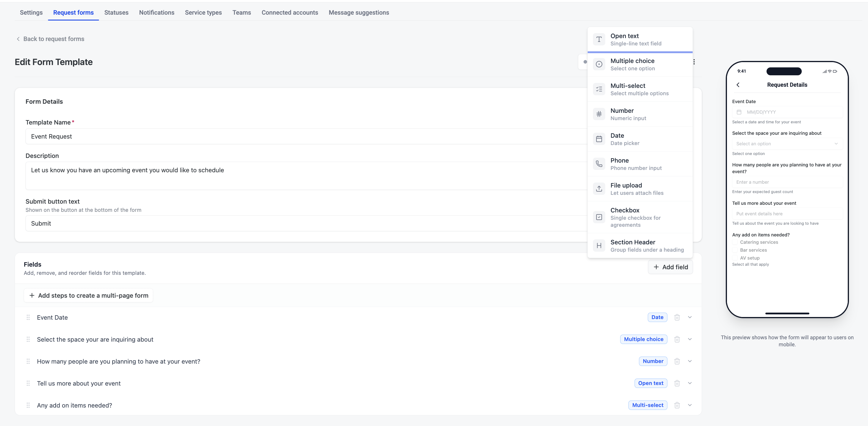This screenshot has width=868, height=426.
Task: Choose the Phone field type icon
Action: coord(599,164)
